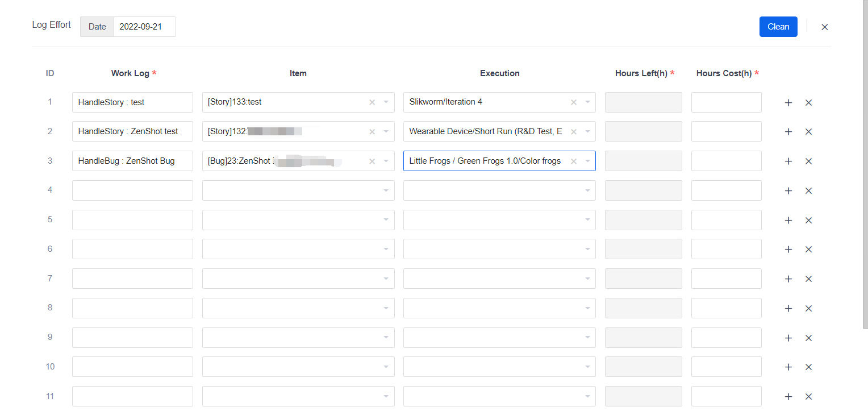Clear the [Story]133:test item selection
The image size is (868, 415).
[372, 102]
